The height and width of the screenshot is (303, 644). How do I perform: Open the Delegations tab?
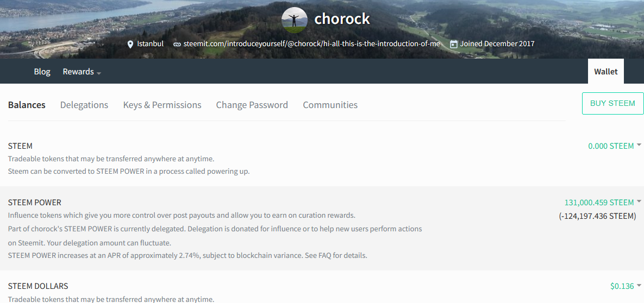84,105
